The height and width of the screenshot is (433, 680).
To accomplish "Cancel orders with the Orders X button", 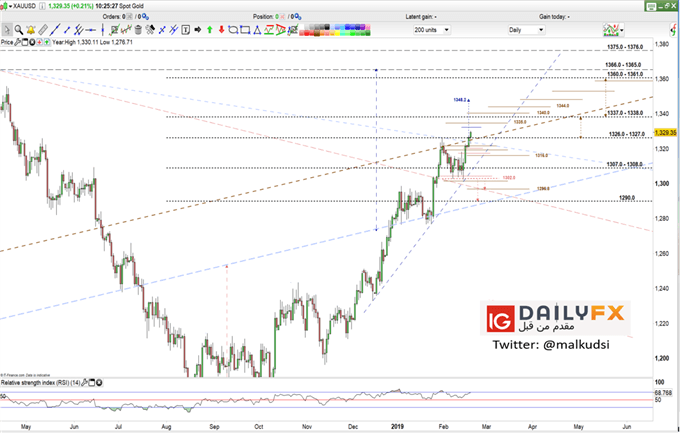I will (x=130, y=17).
